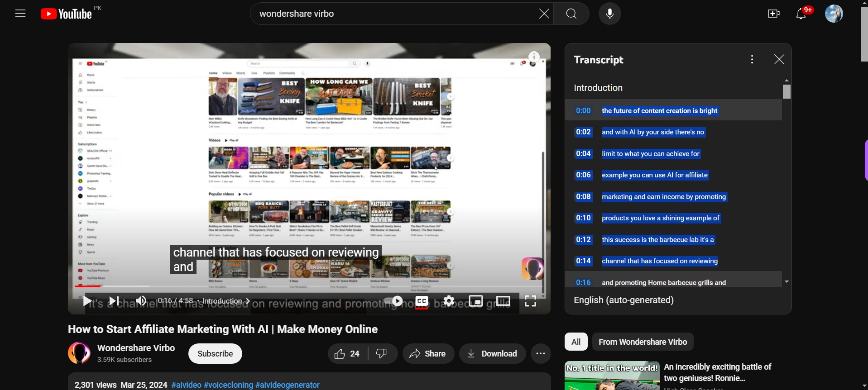
Task: Enter full screen mode
Action: [x=531, y=301]
